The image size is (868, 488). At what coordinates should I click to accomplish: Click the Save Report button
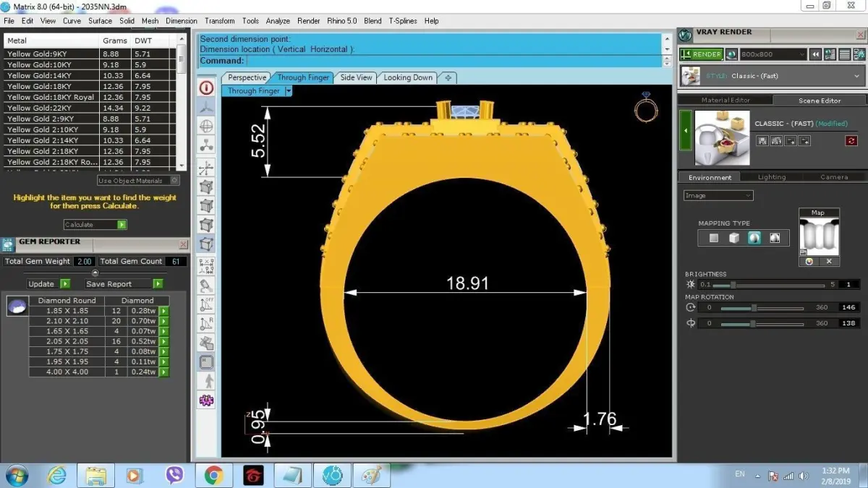click(x=124, y=284)
